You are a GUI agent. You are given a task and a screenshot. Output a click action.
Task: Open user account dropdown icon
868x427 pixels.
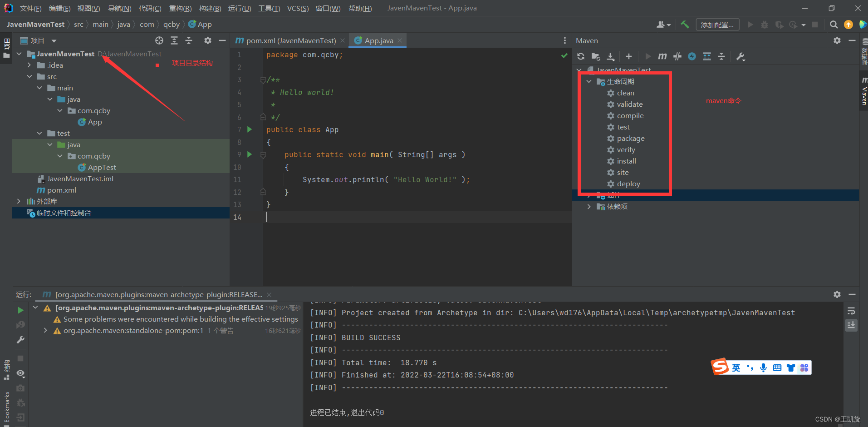pos(663,25)
